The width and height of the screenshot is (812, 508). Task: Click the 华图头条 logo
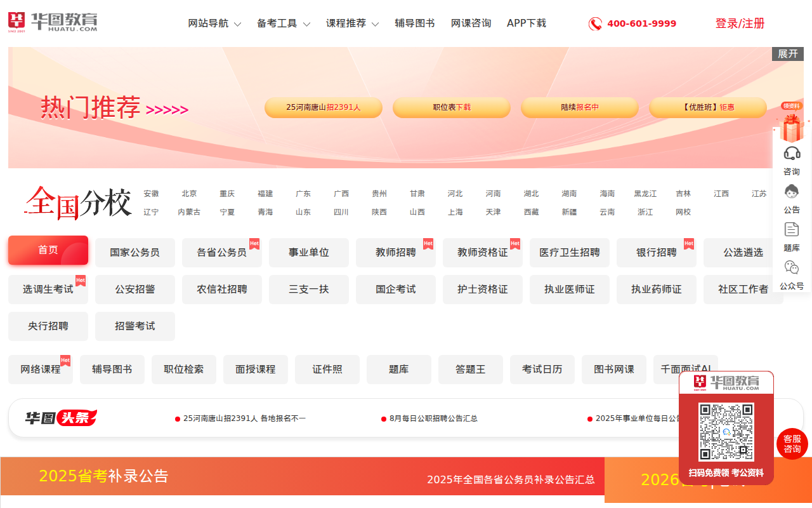coord(61,418)
